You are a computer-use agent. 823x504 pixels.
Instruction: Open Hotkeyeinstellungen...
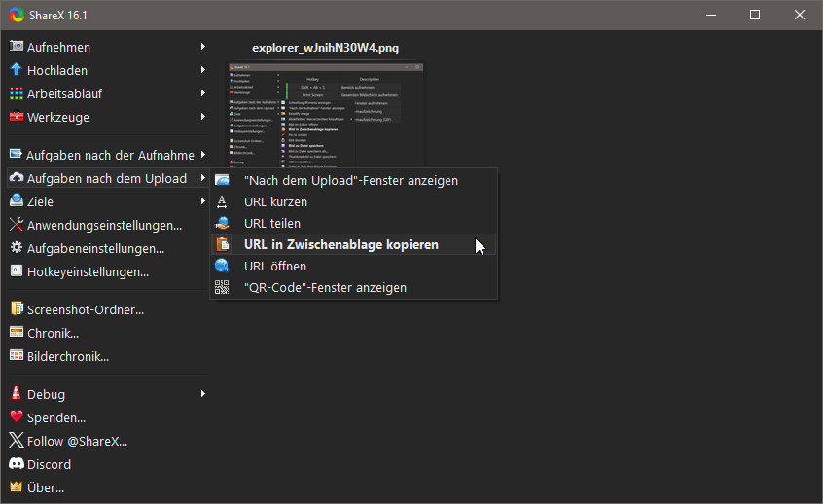click(108, 271)
